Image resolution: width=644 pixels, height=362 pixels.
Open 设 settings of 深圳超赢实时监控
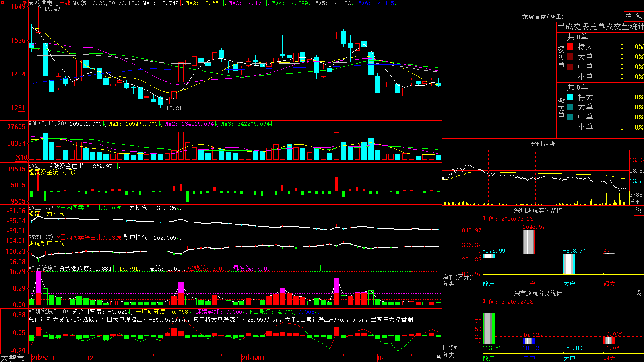pos(639,210)
